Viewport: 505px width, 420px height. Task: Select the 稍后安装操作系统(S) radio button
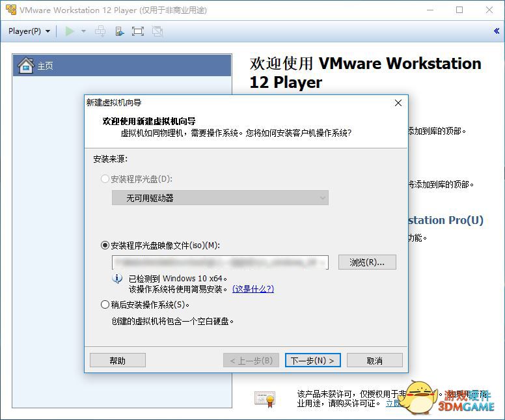point(105,304)
